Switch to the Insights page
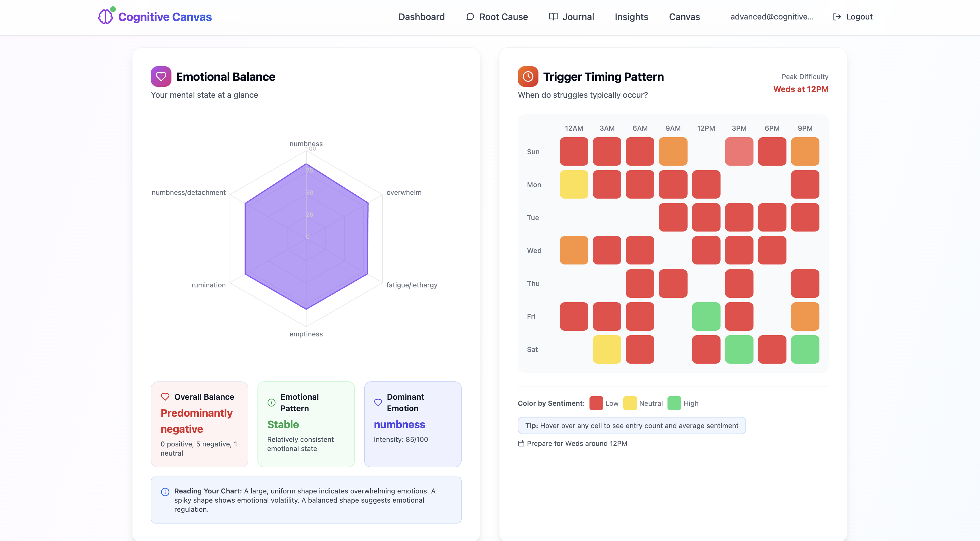The image size is (980, 541). point(631,17)
